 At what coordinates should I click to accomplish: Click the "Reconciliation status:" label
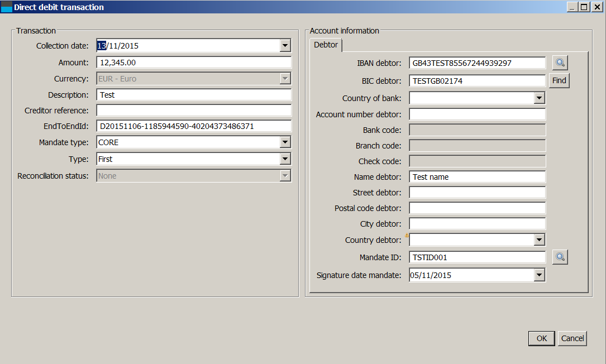(53, 176)
